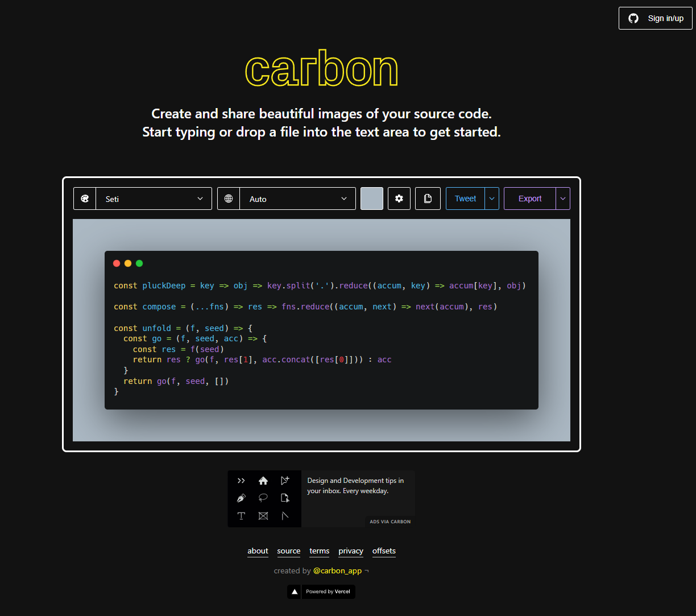The height and width of the screenshot is (616, 696).
Task: Open the background color swatch
Action: [372, 199]
